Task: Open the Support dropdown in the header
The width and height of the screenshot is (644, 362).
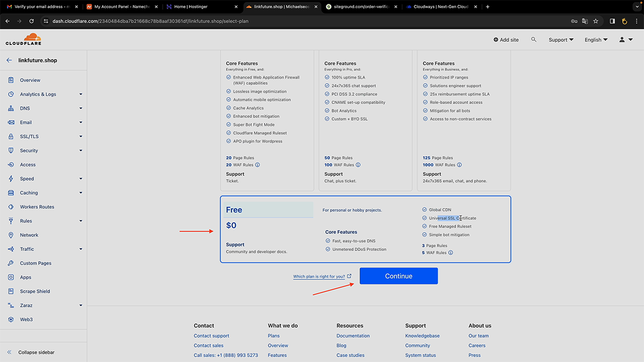Action: tap(561, 40)
